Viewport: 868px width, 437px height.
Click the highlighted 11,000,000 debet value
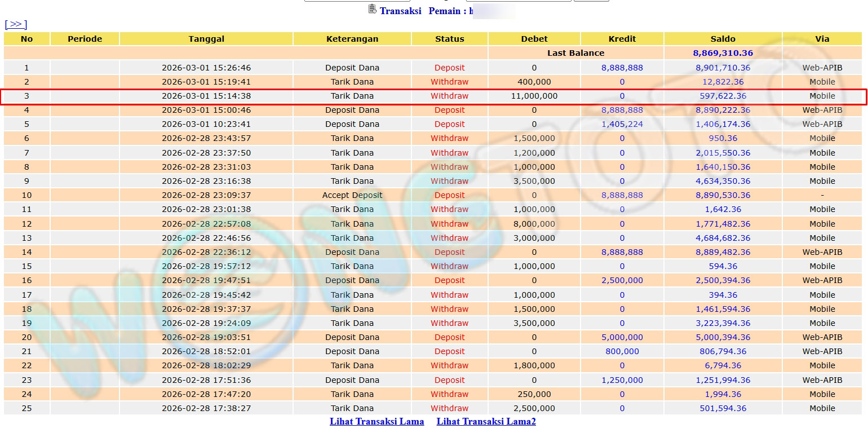tap(534, 96)
